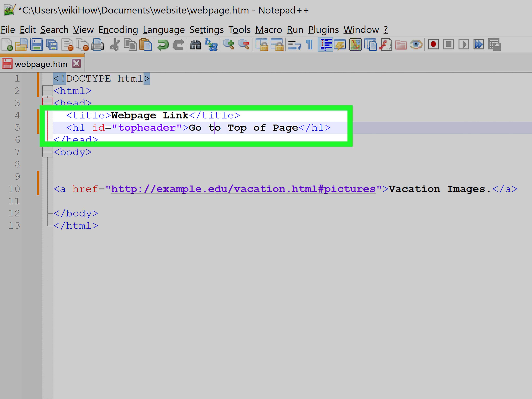
Task: Click the Paste clipboard icon
Action: pyautogui.click(x=145, y=45)
